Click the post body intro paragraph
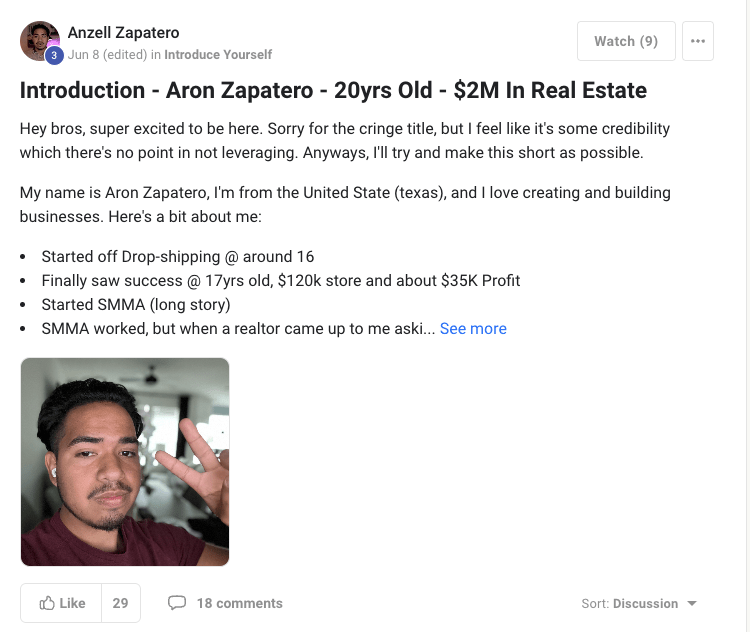This screenshot has height=632, width=750. [x=344, y=140]
